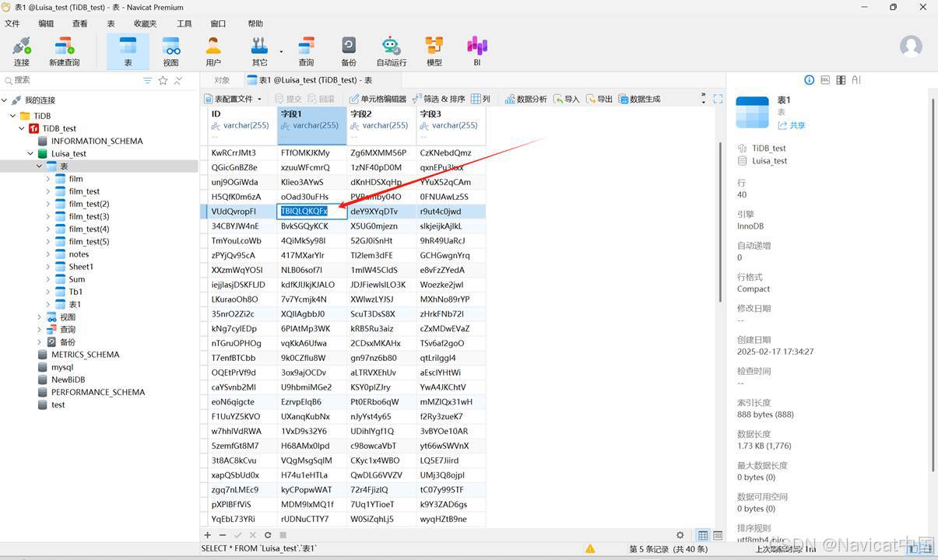Viewport: 938px width, 560px height.
Task: Expand the 视图 node in tree
Action: (39, 317)
